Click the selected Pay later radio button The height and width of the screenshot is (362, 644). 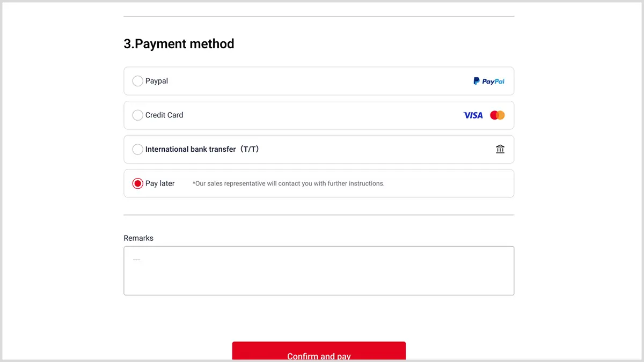137,183
